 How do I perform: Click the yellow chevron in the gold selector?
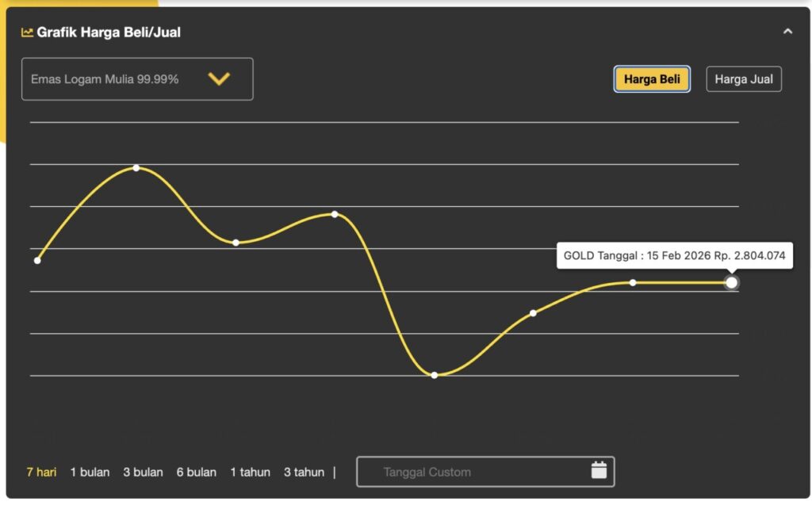[219, 78]
